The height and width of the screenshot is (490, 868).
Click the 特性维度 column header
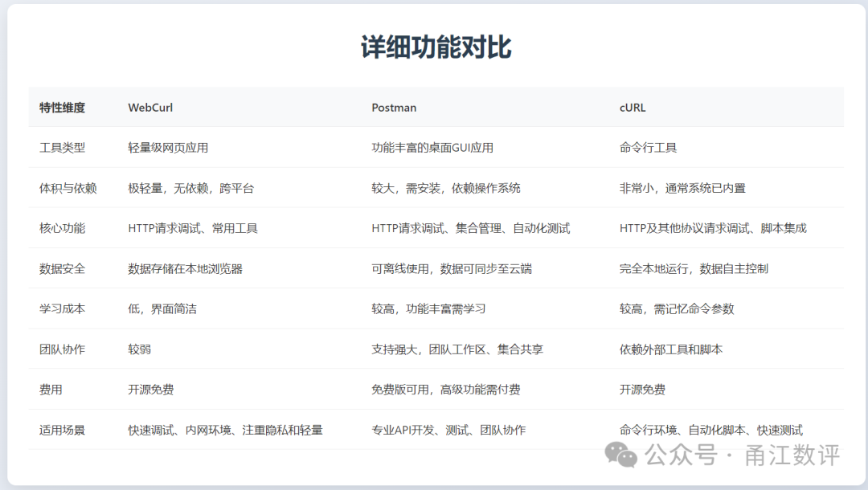coord(62,108)
